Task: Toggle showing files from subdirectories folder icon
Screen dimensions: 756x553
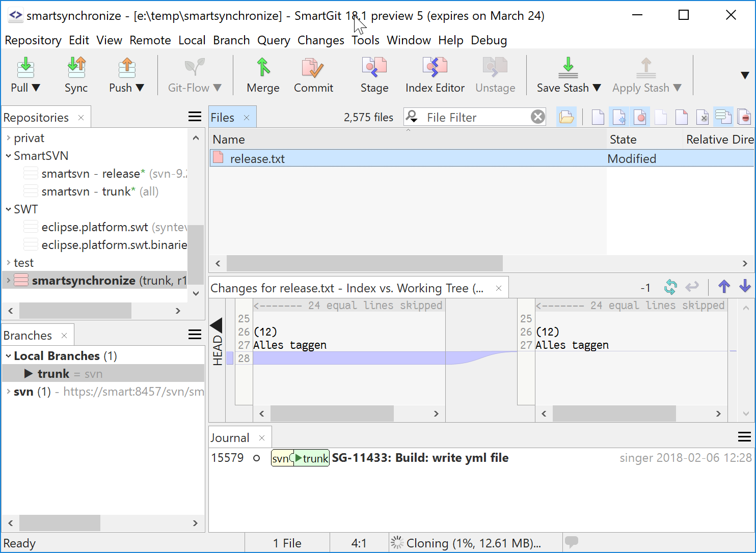Action: tap(566, 117)
